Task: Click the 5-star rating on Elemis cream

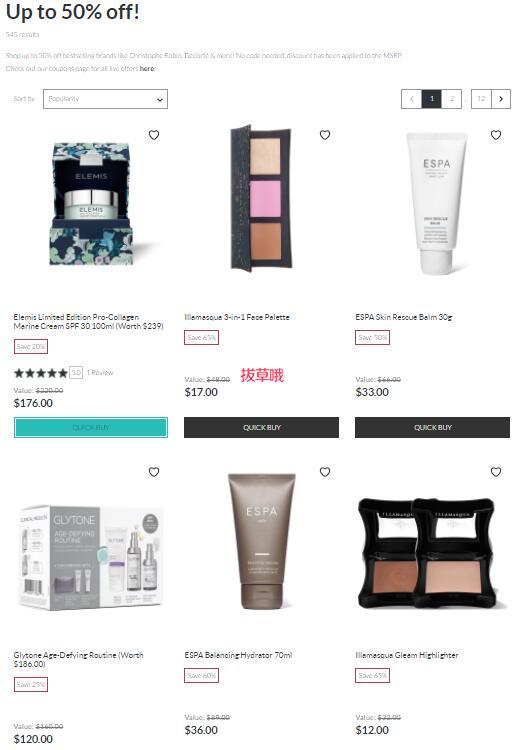Action: (41, 373)
